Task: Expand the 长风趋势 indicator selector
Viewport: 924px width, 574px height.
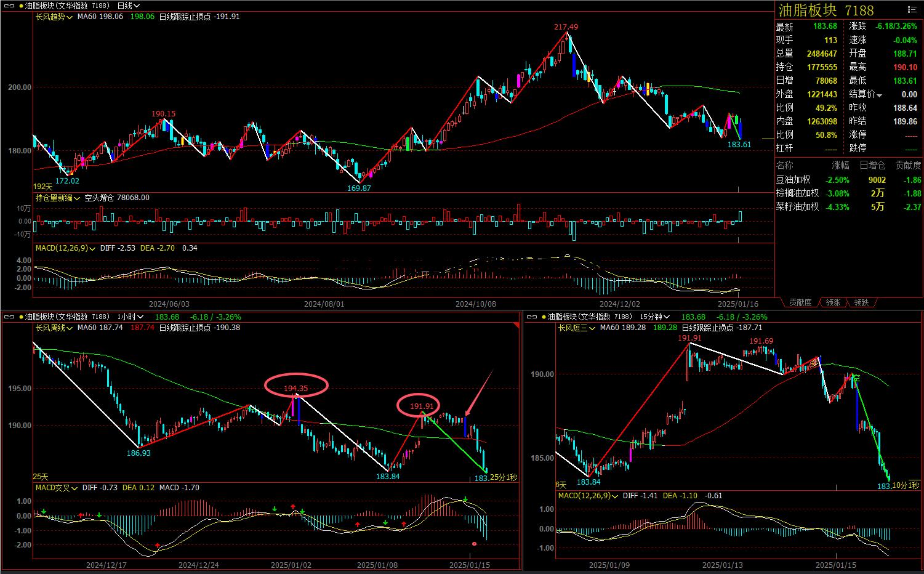Action: pyautogui.click(x=54, y=17)
